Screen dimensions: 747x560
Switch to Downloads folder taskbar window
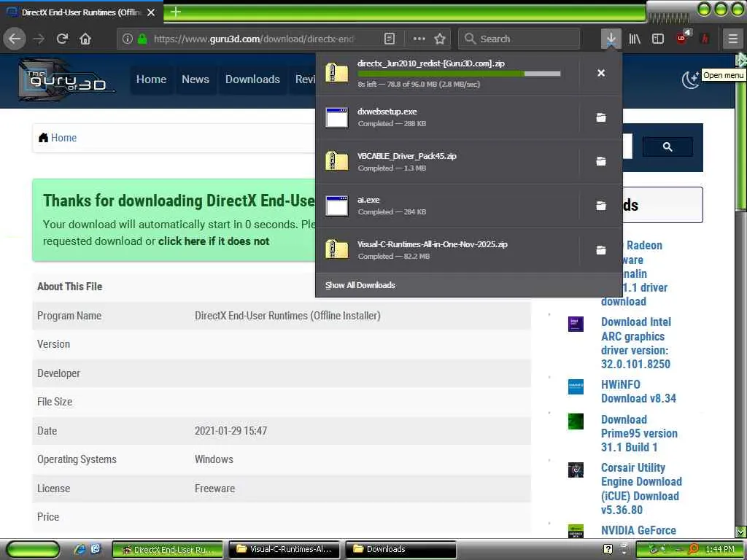[400, 550]
